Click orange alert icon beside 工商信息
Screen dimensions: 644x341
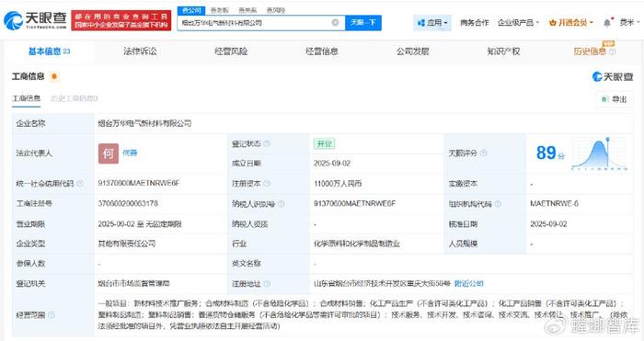53,76
